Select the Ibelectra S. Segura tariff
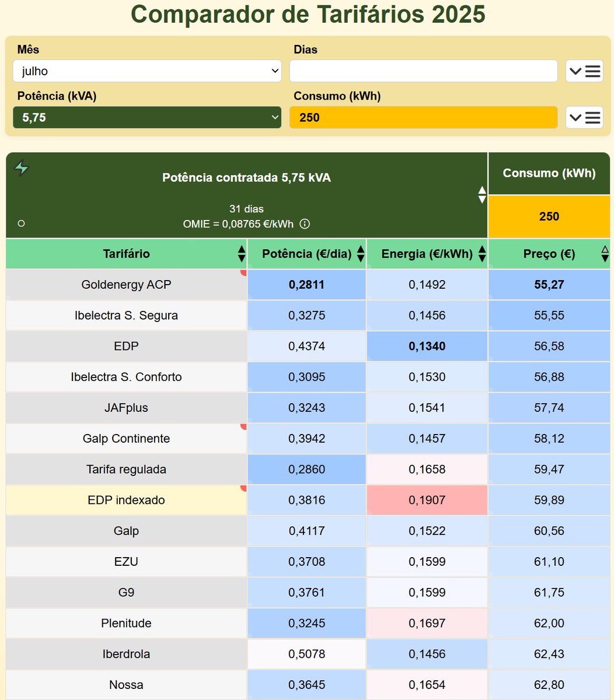Image resolution: width=614 pixels, height=700 pixels. (127, 316)
